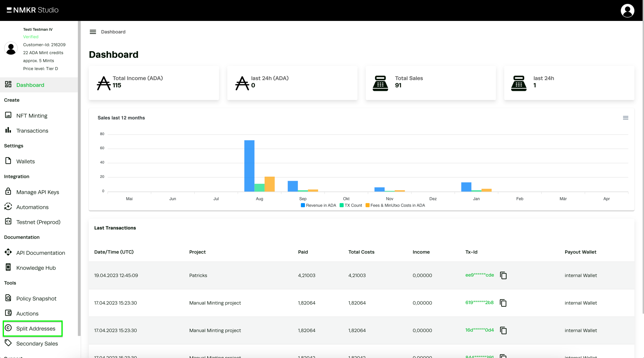Copy the 16d******0d4 transaction ID
The image size is (644, 358).
tap(503, 330)
